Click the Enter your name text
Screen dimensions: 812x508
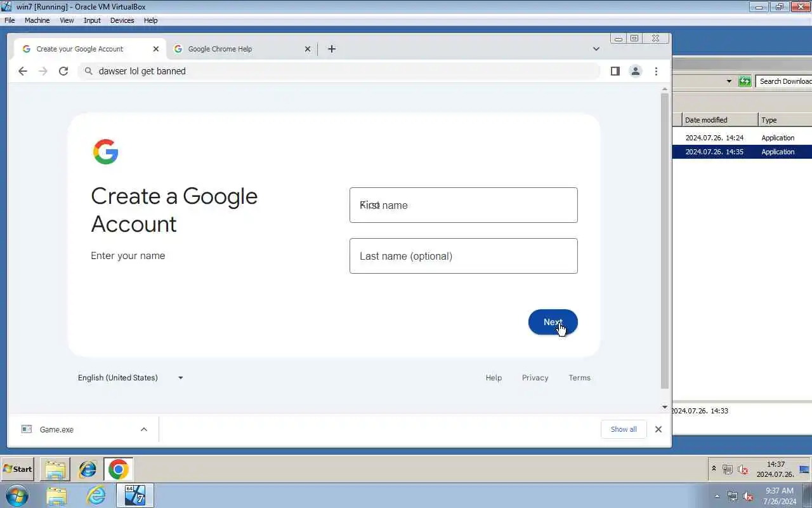pyautogui.click(x=128, y=256)
